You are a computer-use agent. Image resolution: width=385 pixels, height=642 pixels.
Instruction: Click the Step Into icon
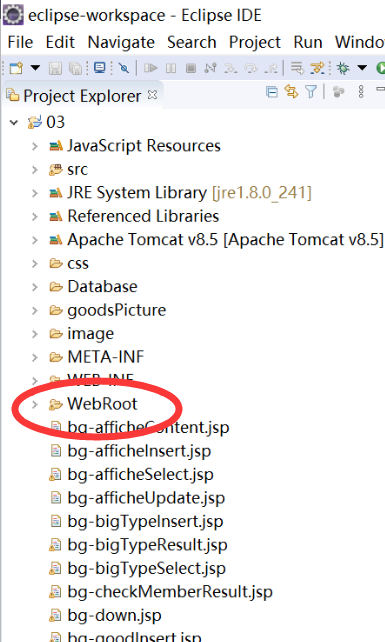(x=231, y=68)
